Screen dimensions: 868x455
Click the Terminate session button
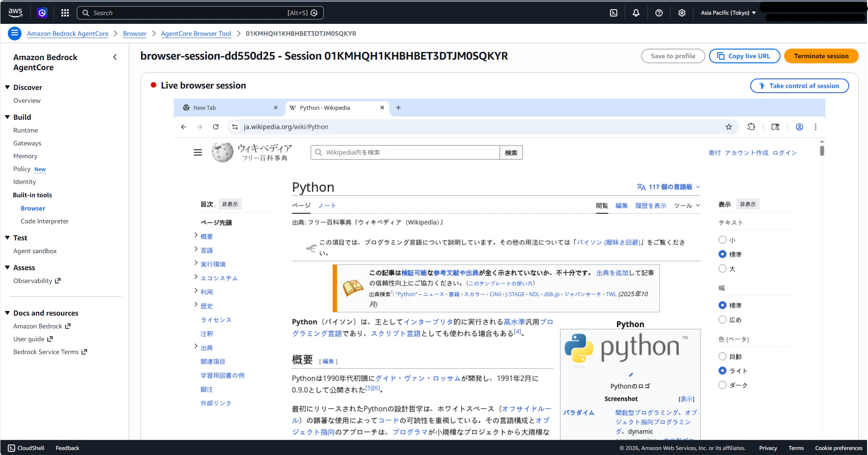click(x=821, y=56)
